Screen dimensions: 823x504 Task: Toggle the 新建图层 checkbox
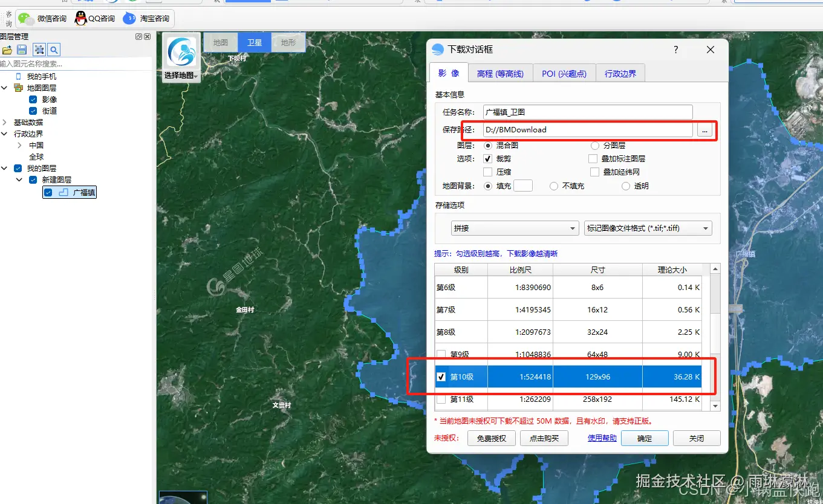(33, 180)
